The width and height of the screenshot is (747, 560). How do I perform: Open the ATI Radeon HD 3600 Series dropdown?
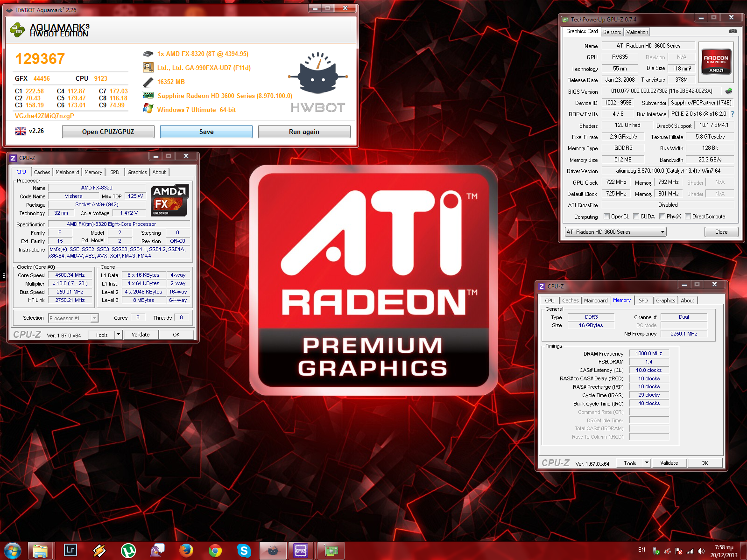616,232
